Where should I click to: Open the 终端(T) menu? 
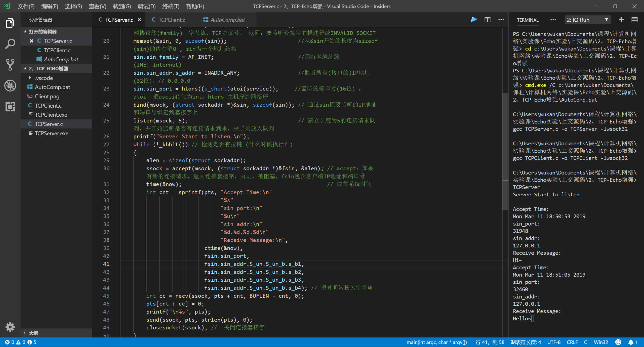tap(171, 6)
